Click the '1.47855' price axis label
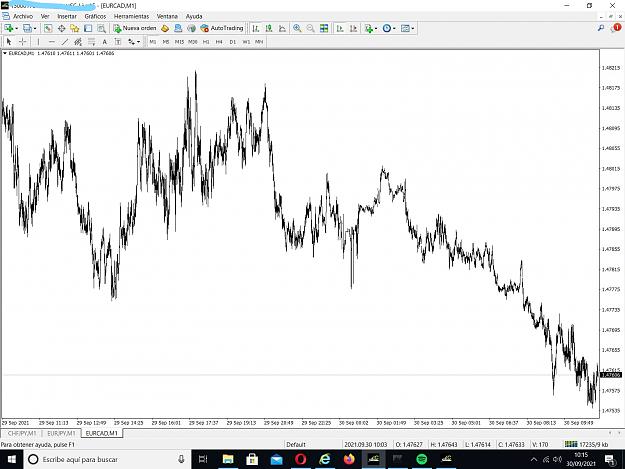The height and width of the screenshot is (469, 625). click(611, 249)
